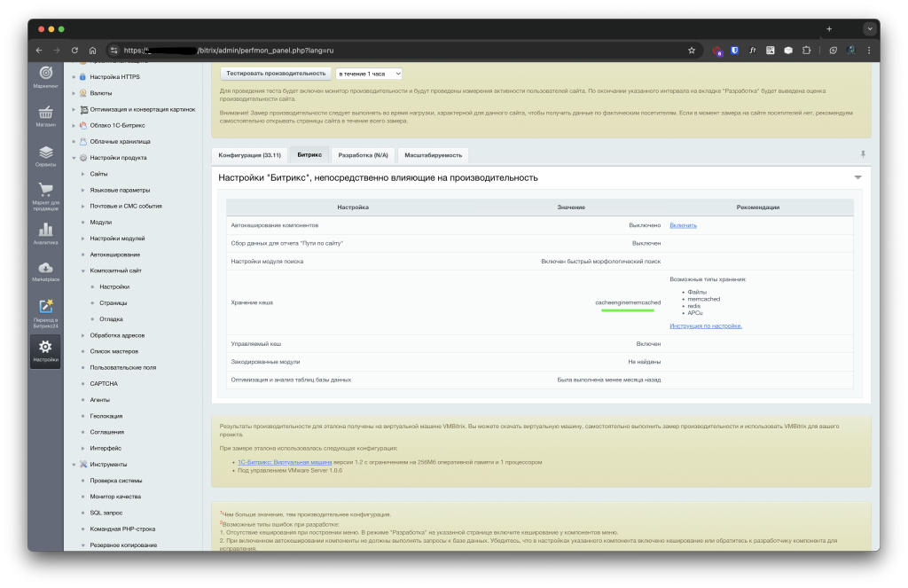Viewport: 908px width, 588px height.
Task: Open the Инструкция по настройке link
Action: tap(705, 326)
